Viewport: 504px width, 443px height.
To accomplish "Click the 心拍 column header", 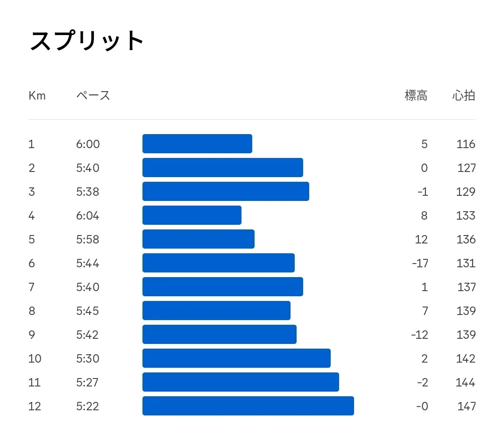I will [x=463, y=95].
